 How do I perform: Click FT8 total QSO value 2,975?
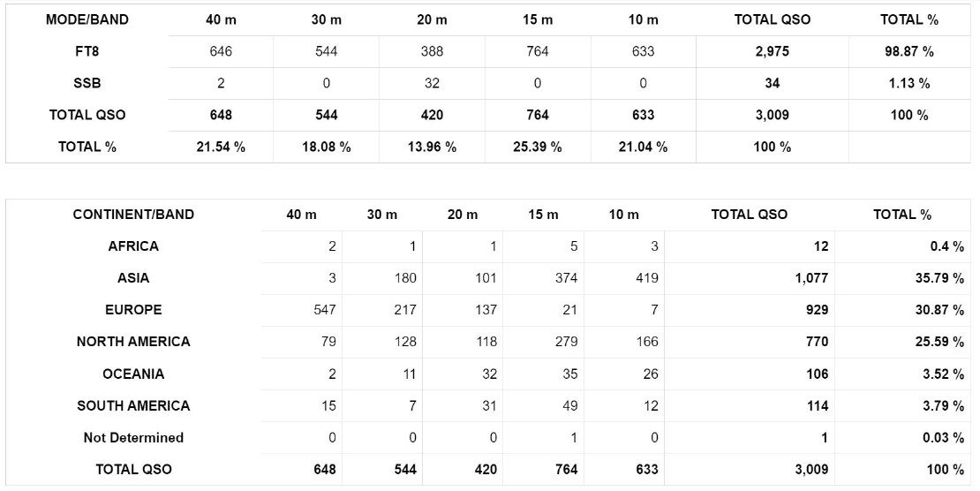point(772,51)
